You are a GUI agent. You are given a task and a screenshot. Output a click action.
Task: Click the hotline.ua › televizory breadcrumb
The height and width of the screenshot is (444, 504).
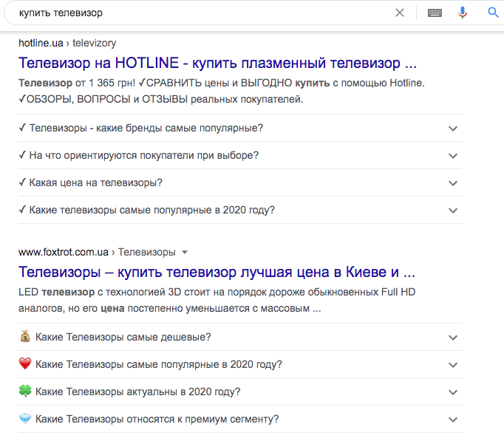point(67,43)
